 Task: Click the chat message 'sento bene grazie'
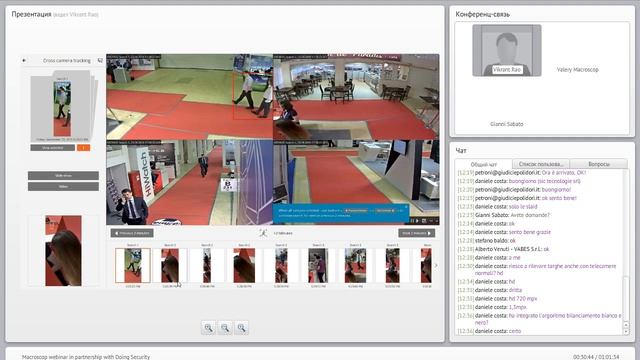pos(530,232)
